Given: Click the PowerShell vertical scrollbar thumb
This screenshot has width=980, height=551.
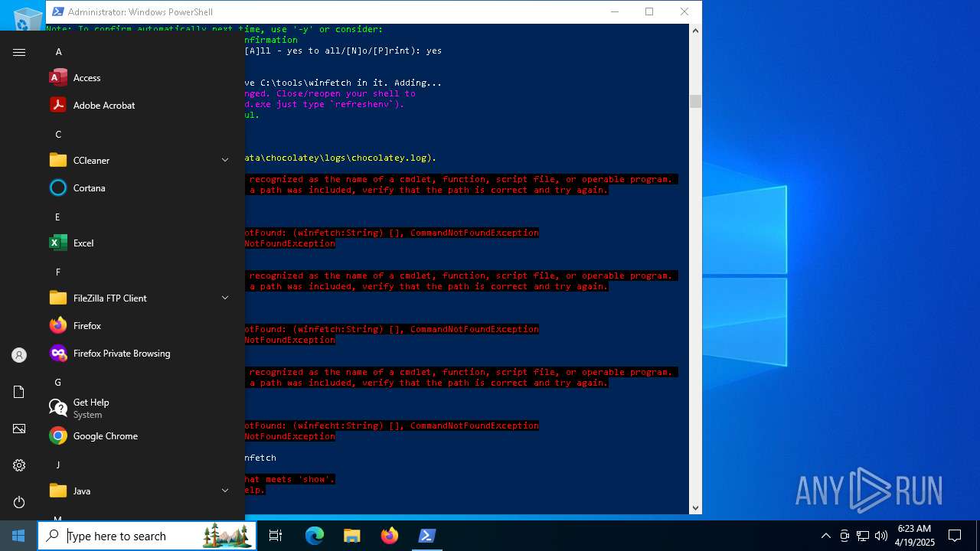Looking at the screenshot, I should [695, 101].
